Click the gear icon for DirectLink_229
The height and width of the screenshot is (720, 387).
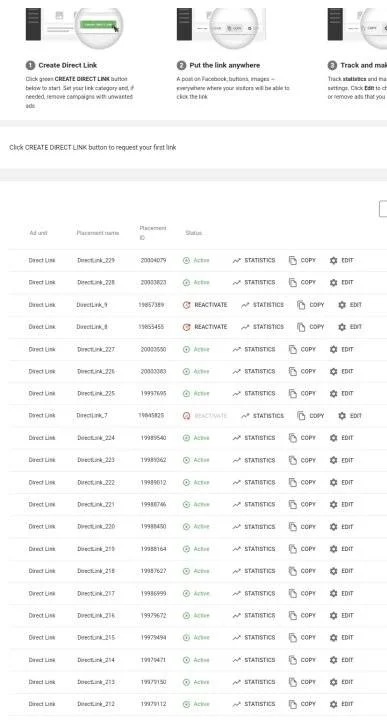[333, 260]
